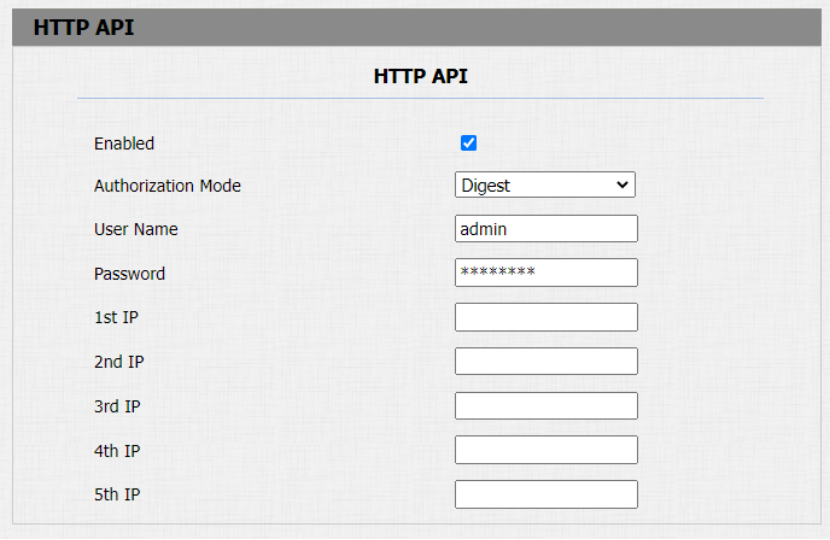Click into the 3rd IP field
The width and height of the screenshot is (830, 540).
click(x=546, y=406)
